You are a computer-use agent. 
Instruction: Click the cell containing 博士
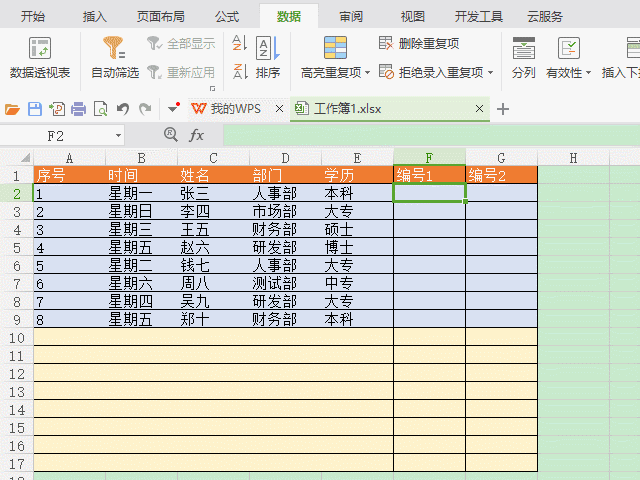click(357, 247)
